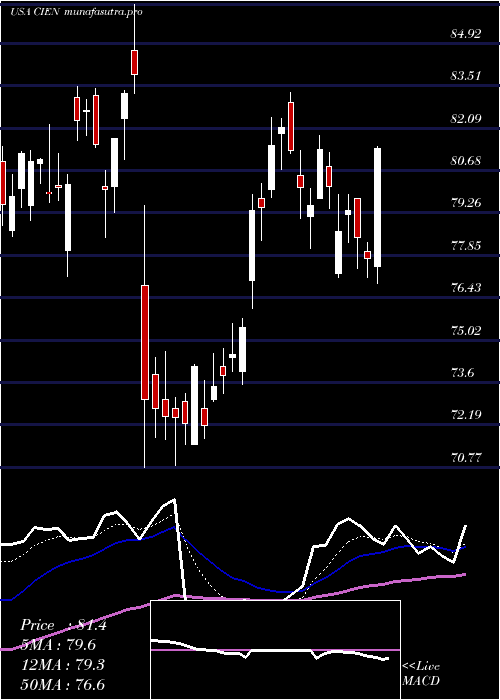
Task: Select the 83.51 price axis label
Action: [x=466, y=76]
